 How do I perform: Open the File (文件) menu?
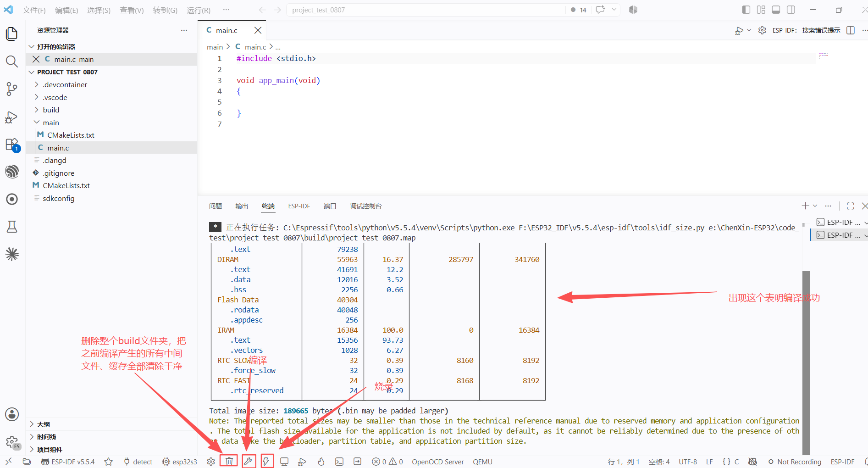pyautogui.click(x=34, y=10)
